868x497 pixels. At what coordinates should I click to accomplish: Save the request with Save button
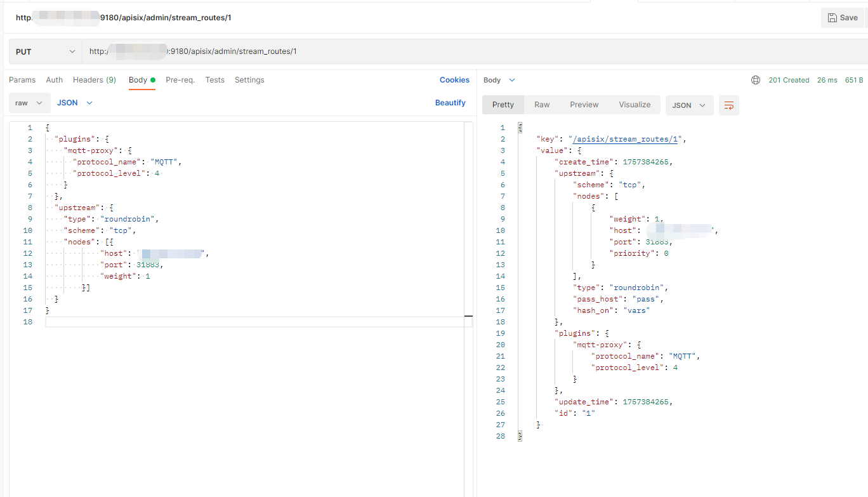[x=842, y=18]
